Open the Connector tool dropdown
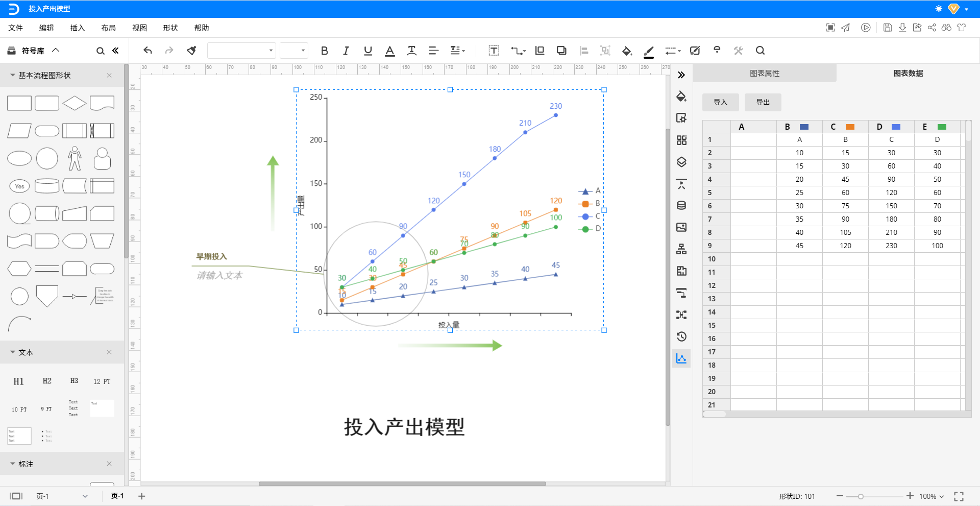 coord(518,51)
